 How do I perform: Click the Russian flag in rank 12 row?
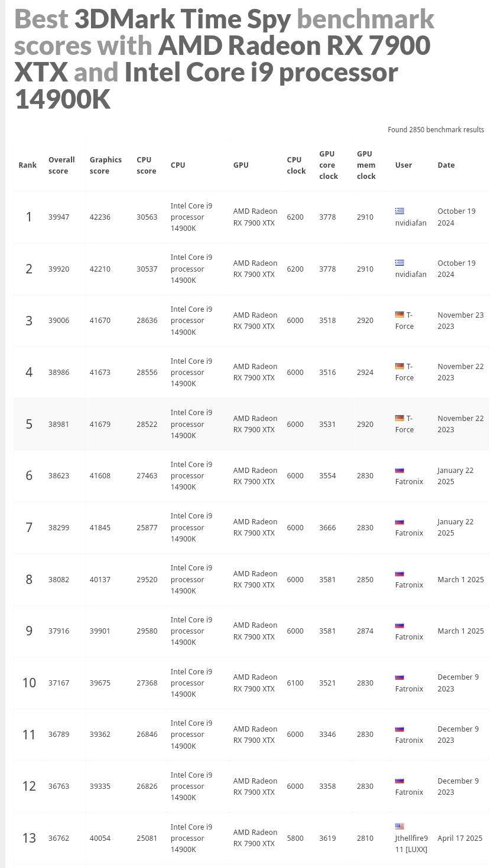(399, 781)
